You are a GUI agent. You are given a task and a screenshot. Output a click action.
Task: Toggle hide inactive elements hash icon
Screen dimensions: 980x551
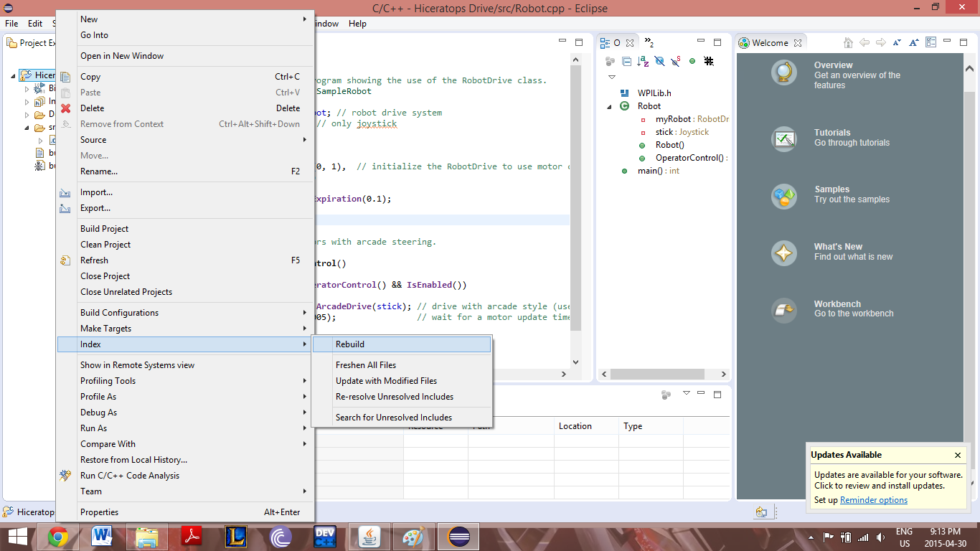coord(709,62)
